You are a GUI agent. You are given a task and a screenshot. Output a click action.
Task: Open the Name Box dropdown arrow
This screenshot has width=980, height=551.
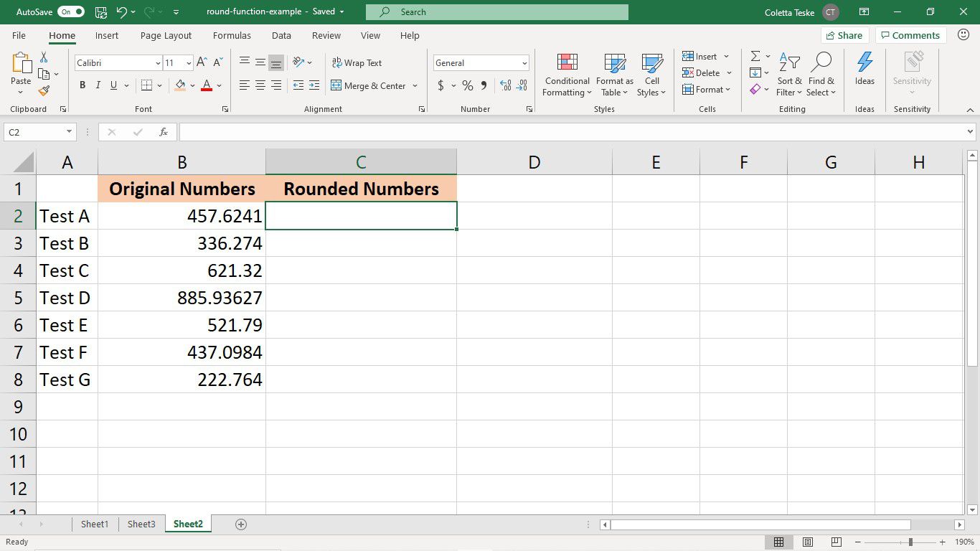point(69,132)
